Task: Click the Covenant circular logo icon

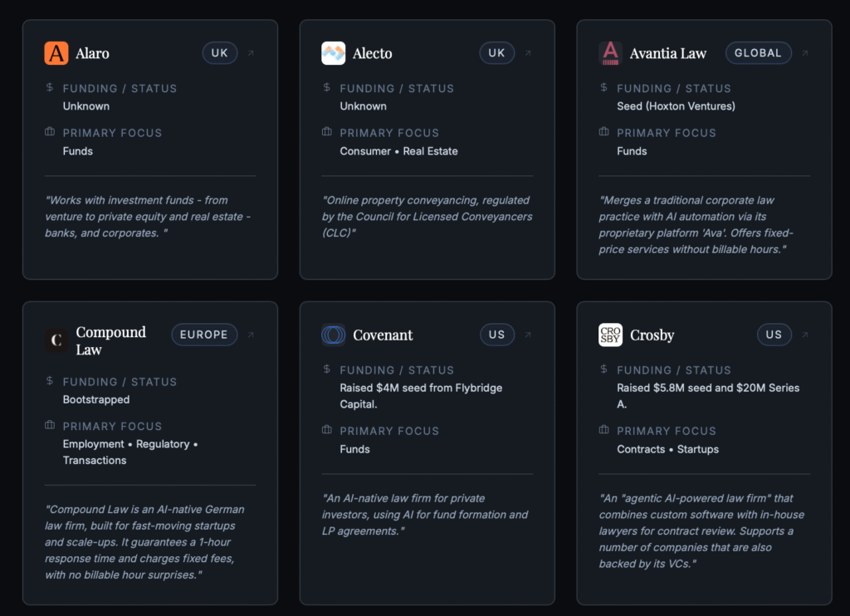Action: (x=333, y=335)
